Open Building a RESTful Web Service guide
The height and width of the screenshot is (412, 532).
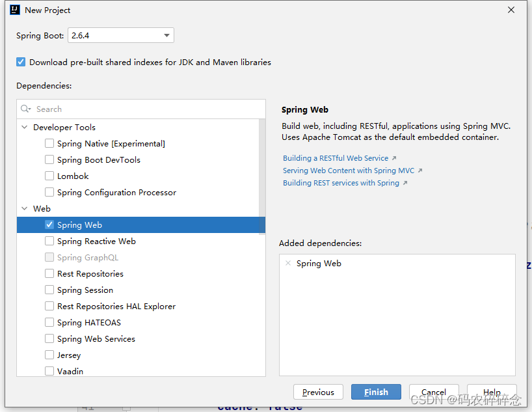click(336, 158)
